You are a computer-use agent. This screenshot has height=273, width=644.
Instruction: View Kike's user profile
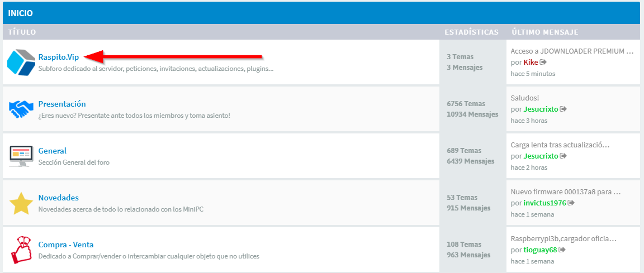[x=531, y=62]
